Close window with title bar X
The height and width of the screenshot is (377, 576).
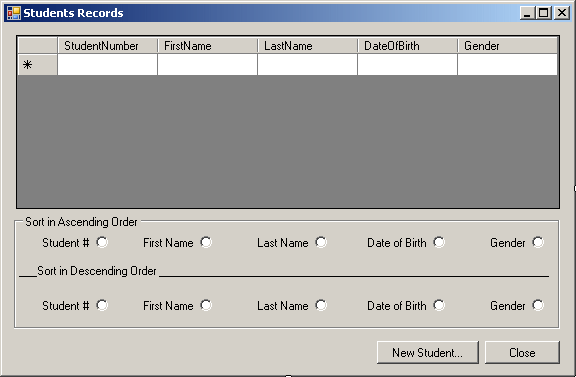pos(562,13)
